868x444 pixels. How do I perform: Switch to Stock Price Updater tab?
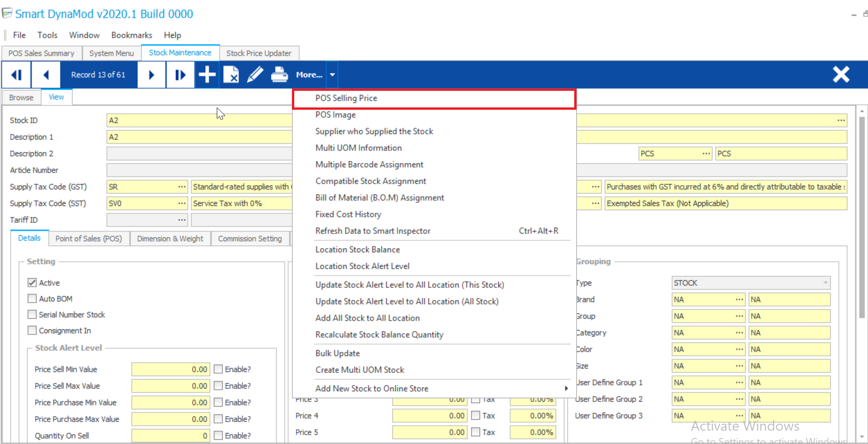[x=259, y=53]
